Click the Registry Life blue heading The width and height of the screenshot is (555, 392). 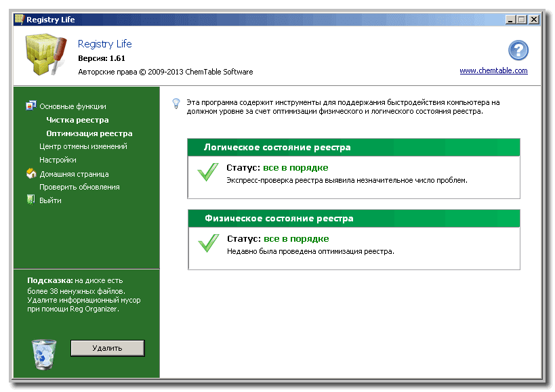105,44
